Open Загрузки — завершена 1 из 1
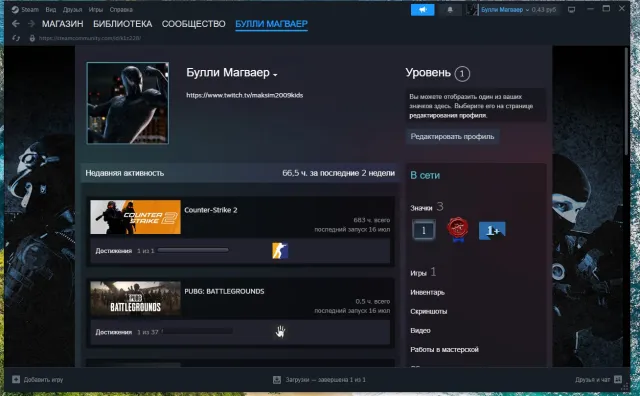640x396 pixels. coord(325,380)
